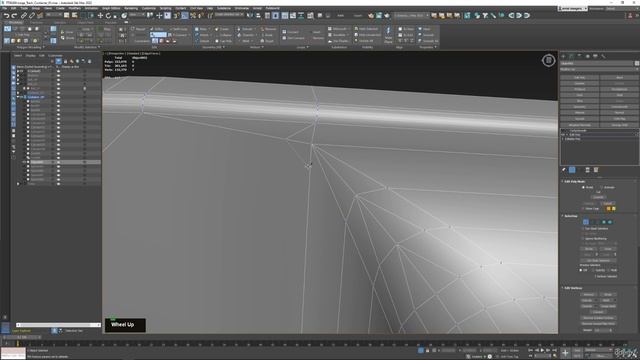The width and height of the screenshot is (640, 360).
Task: Click the Target Weld button in Edit Vertices
Action: [608, 306]
